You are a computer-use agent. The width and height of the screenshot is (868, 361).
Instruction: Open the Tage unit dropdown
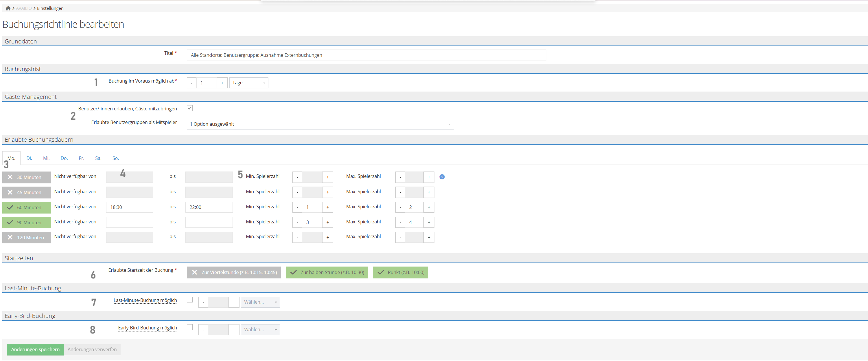248,83
